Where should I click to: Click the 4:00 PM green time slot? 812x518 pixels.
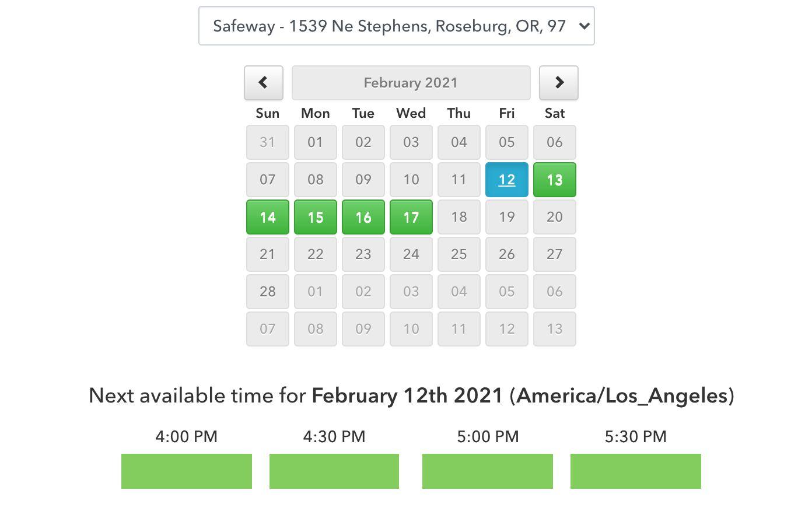[x=187, y=471]
